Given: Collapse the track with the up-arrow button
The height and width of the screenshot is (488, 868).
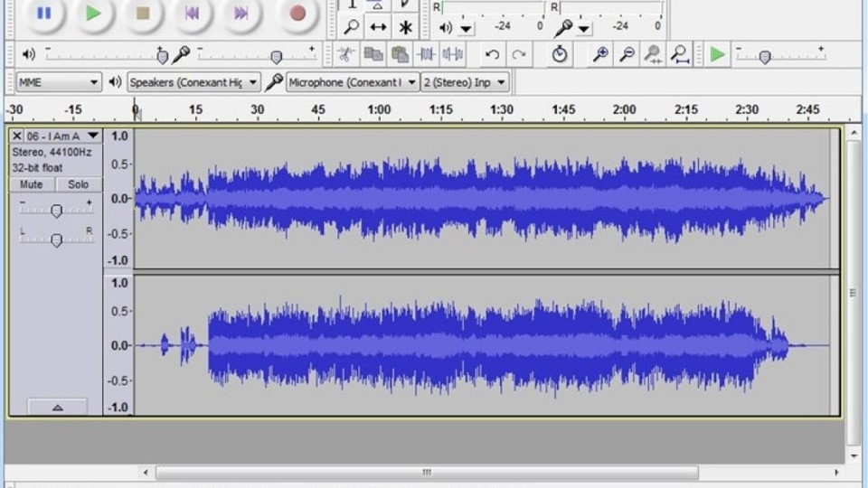Looking at the screenshot, I should click(x=58, y=408).
